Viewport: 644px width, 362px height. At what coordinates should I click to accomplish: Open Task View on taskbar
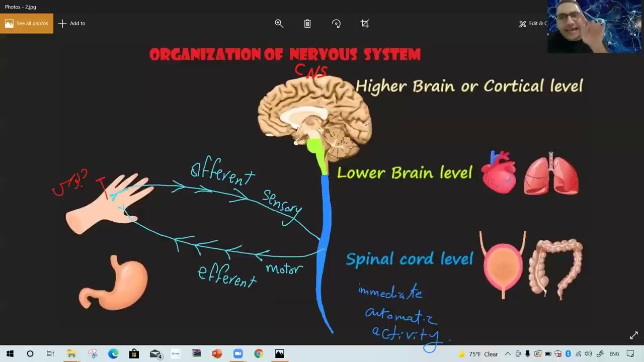pyautogui.click(x=50, y=354)
